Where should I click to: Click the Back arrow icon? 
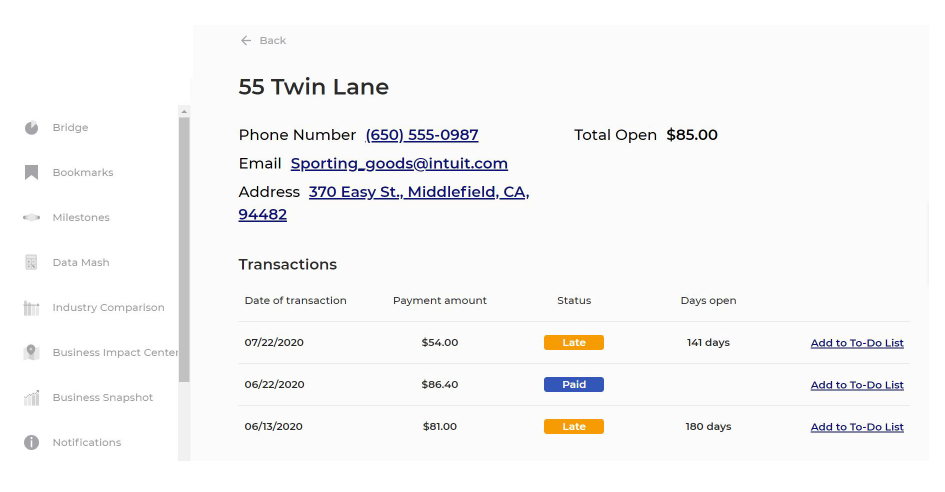246,41
